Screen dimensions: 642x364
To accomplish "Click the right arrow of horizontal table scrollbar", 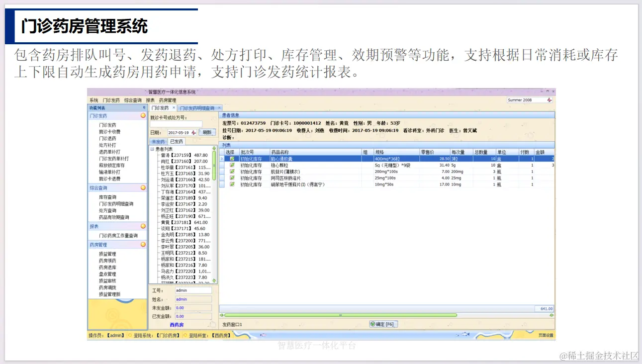I will (x=551, y=315).
